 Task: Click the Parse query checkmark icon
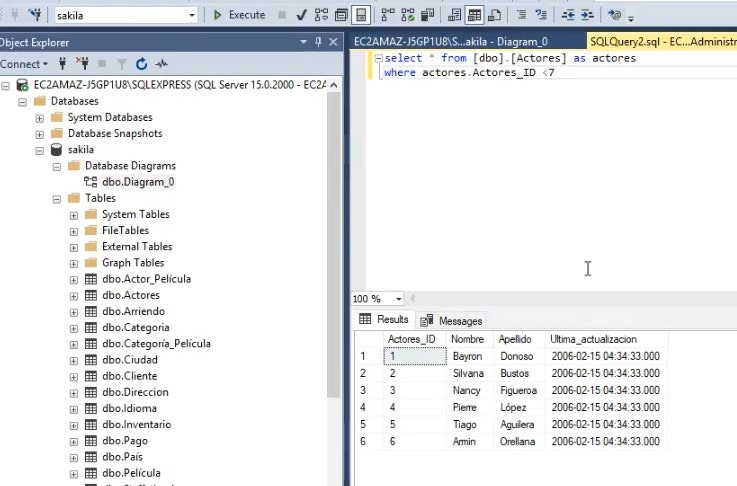pyautogui.click(x=301, y=15)
